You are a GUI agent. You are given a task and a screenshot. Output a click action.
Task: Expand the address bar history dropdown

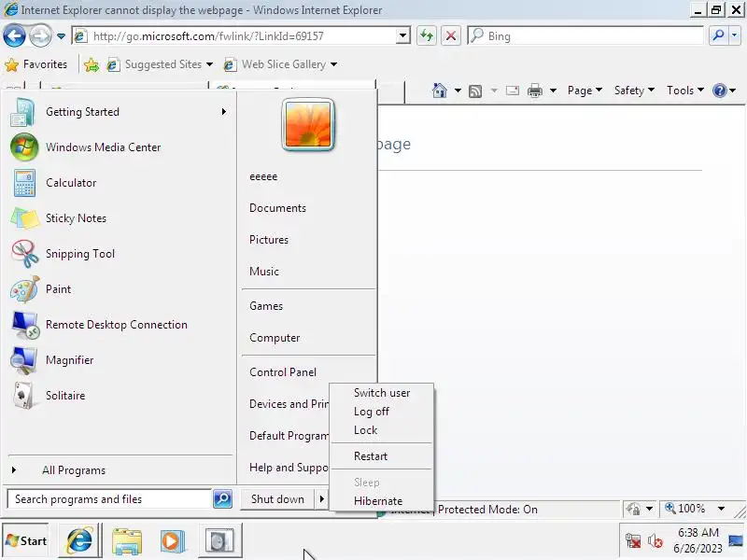403,36
